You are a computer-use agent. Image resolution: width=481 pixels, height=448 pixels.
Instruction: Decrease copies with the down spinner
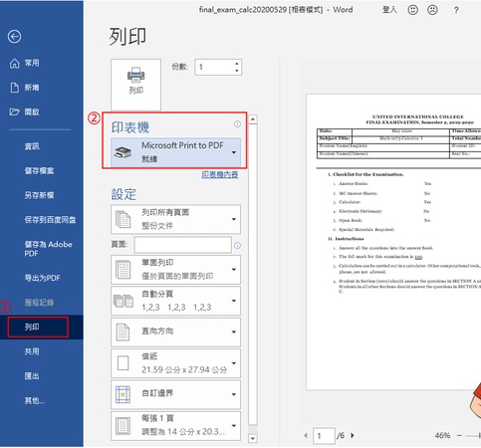(x=237, y=71)
